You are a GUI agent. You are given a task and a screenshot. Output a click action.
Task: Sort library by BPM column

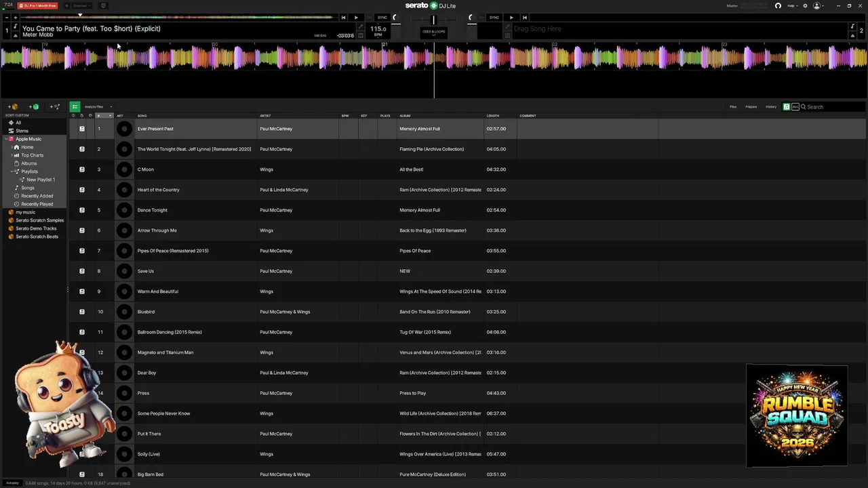coord(349,116)
